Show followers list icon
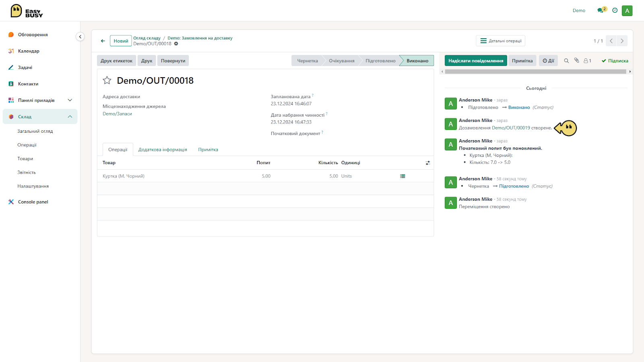This screenshot has width=644, height=362. 587,61
